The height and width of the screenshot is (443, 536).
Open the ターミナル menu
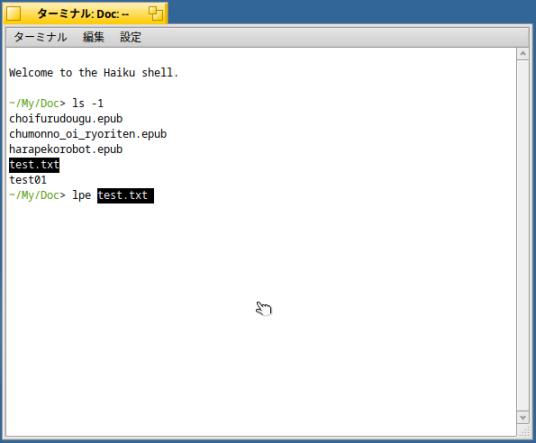point(40,37)
